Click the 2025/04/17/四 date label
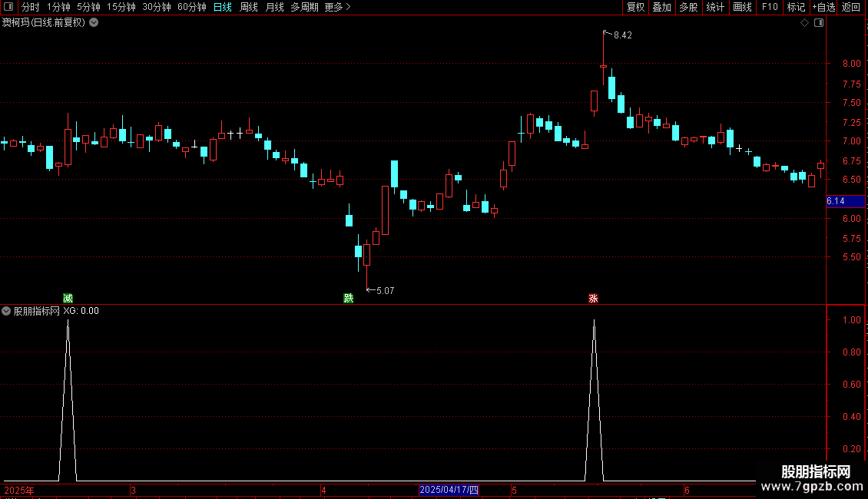 click(449, 490)
